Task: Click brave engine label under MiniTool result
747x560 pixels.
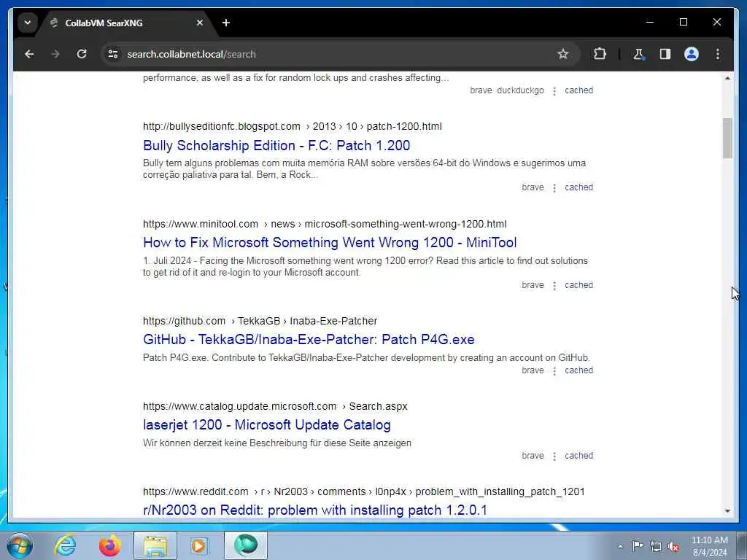Action: (x=533, y=285)
